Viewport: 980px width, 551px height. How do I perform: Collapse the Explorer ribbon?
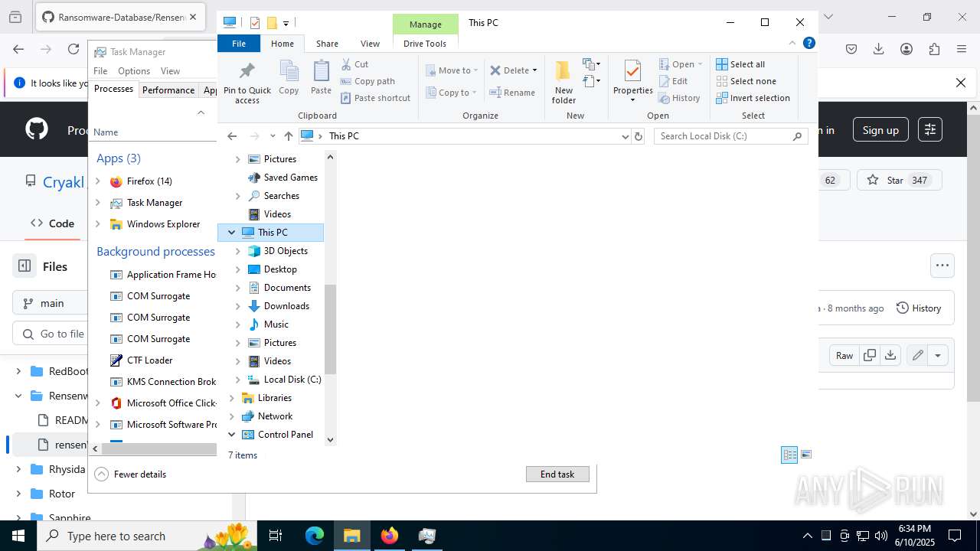(x=792, y=44)
